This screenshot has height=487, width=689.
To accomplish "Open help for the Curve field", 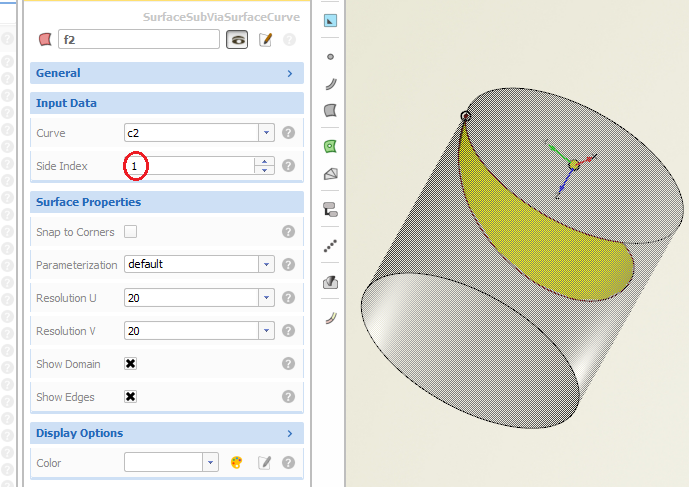I will click(288, 133).
